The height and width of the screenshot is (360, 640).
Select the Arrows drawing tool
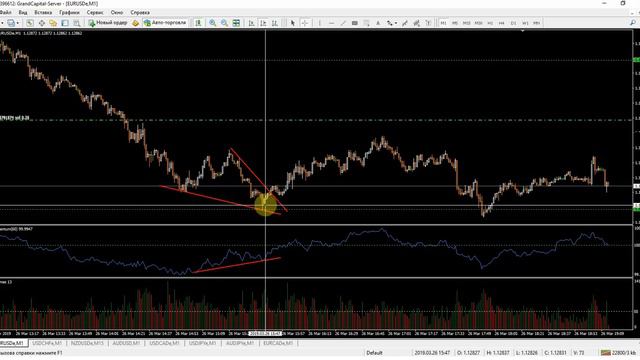(x=390, y=23)
